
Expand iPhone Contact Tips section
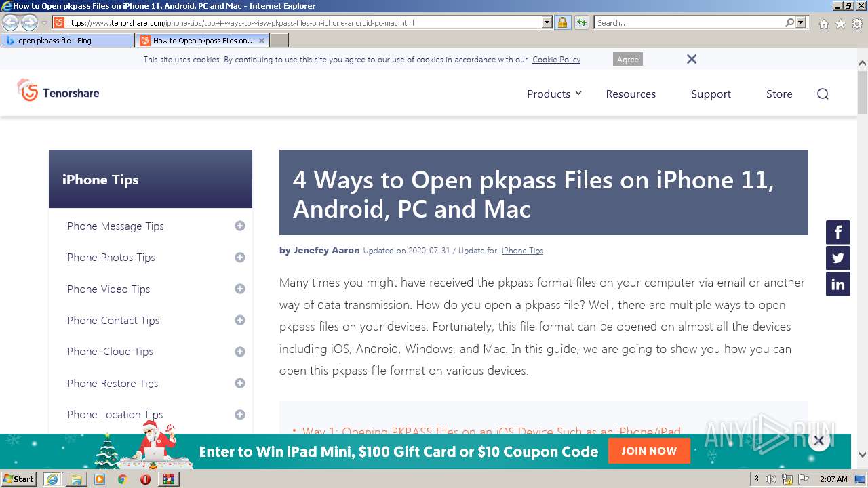pos(240,320)
